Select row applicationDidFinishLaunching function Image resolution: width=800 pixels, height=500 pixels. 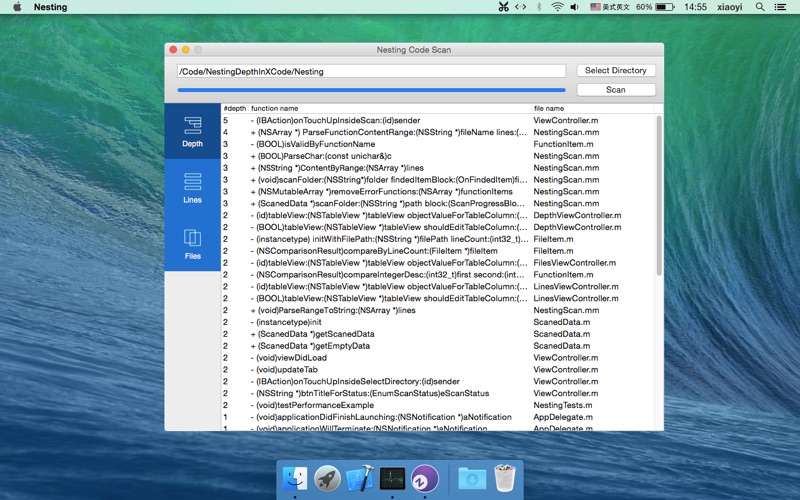(x=438, y=417)
